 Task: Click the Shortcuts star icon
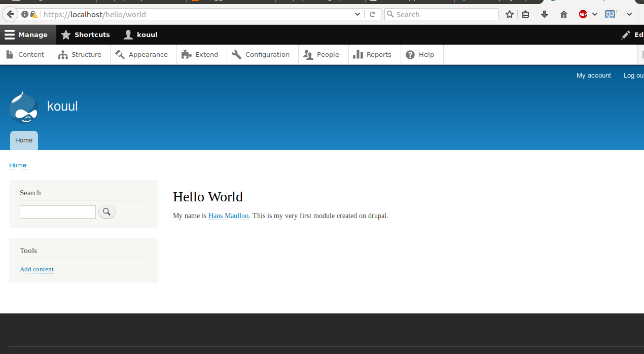66,34
